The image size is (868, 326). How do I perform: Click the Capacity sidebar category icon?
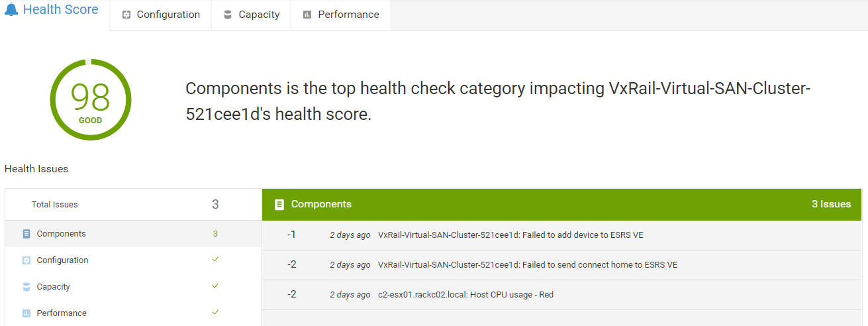[x=26, y=287]
